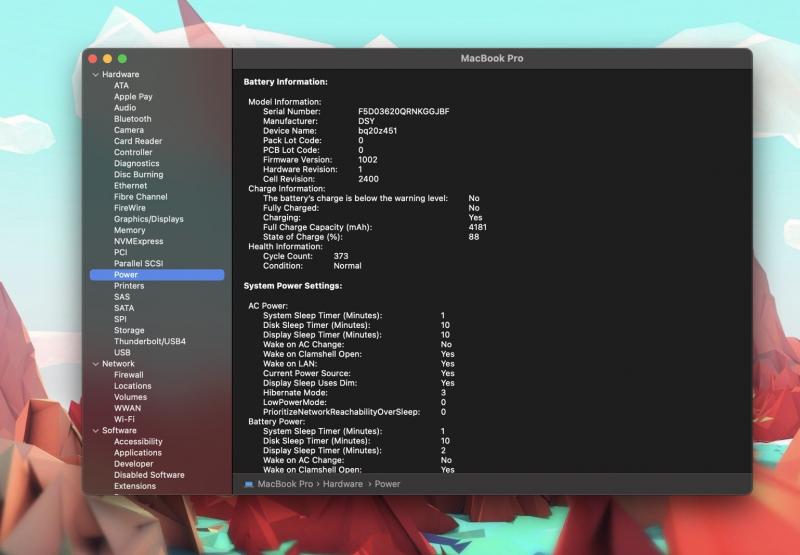The image size is (800, 555).
Task: Collapse the Hardware section chevron
Action: pos(95,74)
